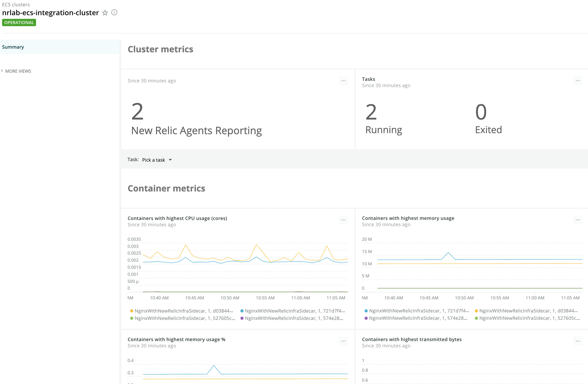Open options menu on Tasks widget
Image resolution: width=588 pixels, height=384 pixels.
click(x=578, y=81)
